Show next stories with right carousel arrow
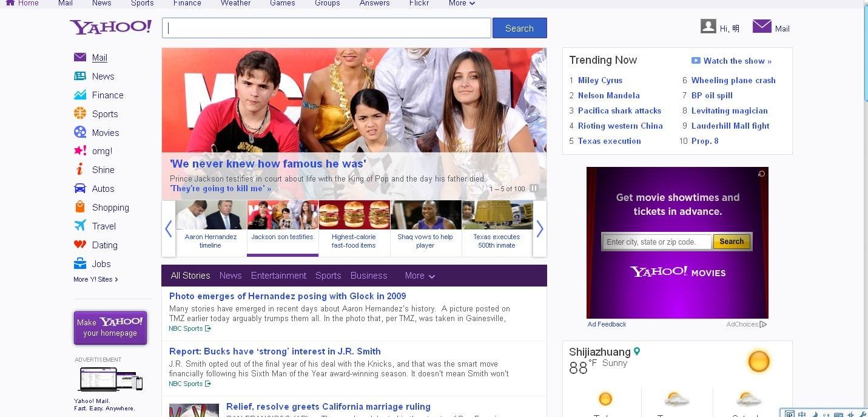This screenshot has height=417, width=868. tap(539, 229)
